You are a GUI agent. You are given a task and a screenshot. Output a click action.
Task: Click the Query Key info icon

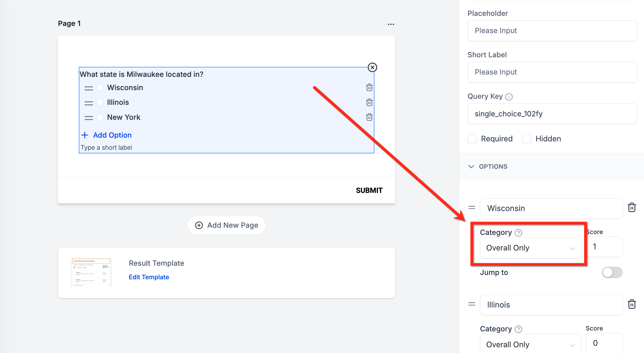pyautogui.click(x=509, y=97)
